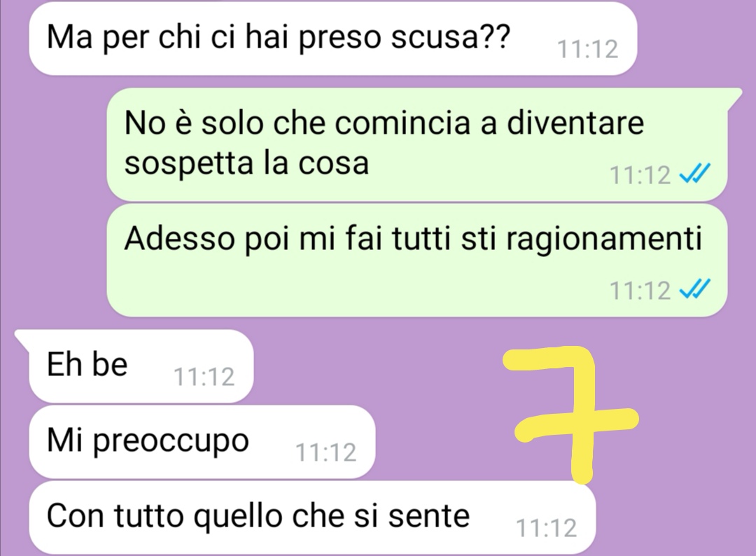Click the 11:12 timestamp next to 'Mi preoccupo'
This screenshot has height=556, width=756.
(326, 452)
